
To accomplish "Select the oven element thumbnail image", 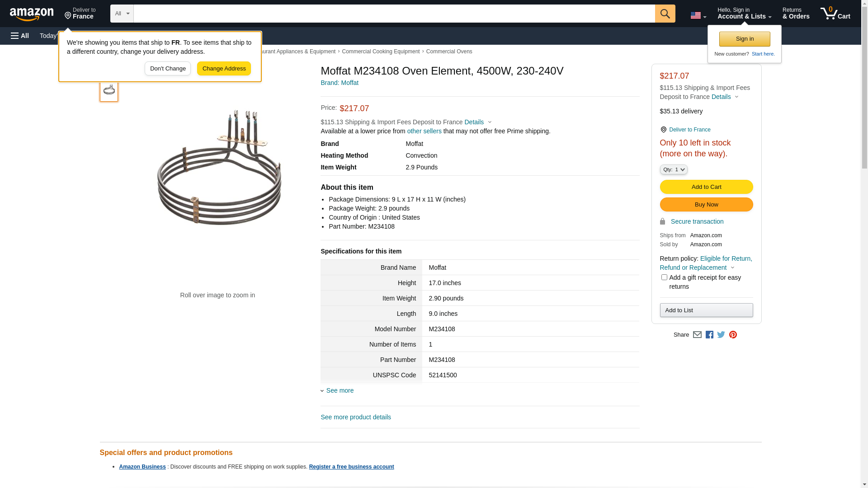I will point(109,90).
